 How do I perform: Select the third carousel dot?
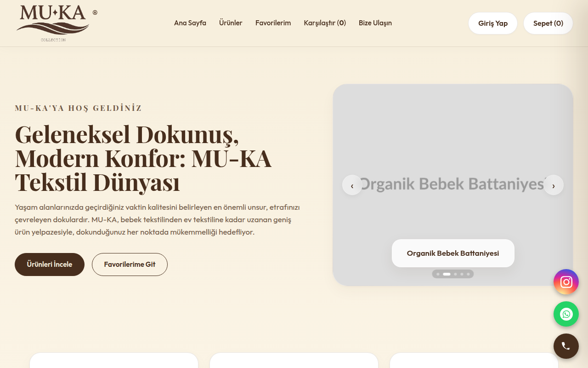click(x=455, y=274)
